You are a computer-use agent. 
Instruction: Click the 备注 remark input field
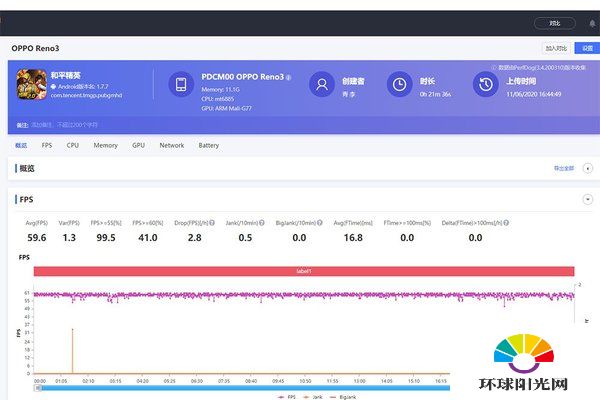pos(64,125)
